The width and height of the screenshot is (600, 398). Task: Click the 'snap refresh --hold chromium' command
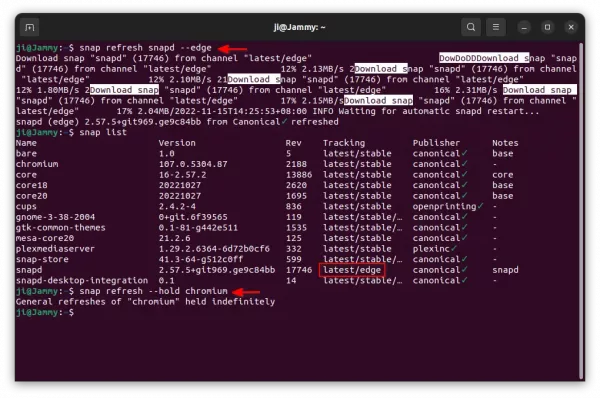(x=153, y=291)
